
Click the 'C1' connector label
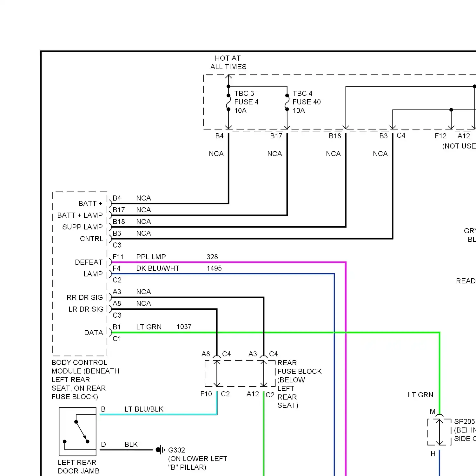[x=117, y=339]
